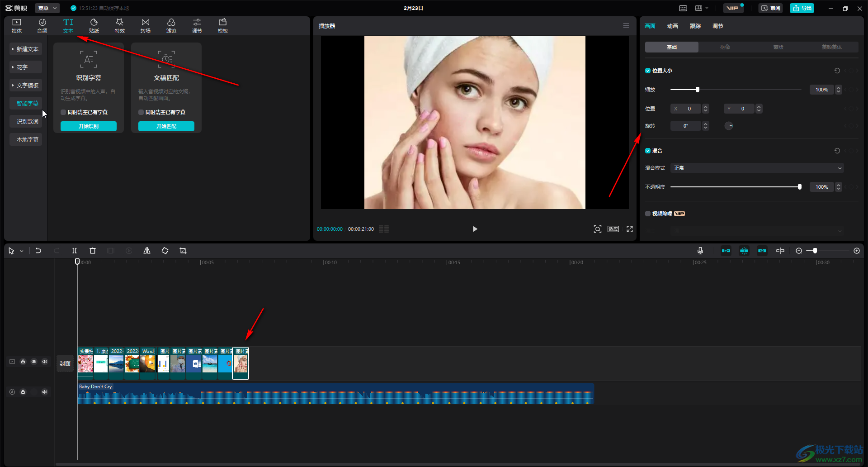868x467 pixels.
Task: Expand the 花字 category
Action: [x=26, y=67]
